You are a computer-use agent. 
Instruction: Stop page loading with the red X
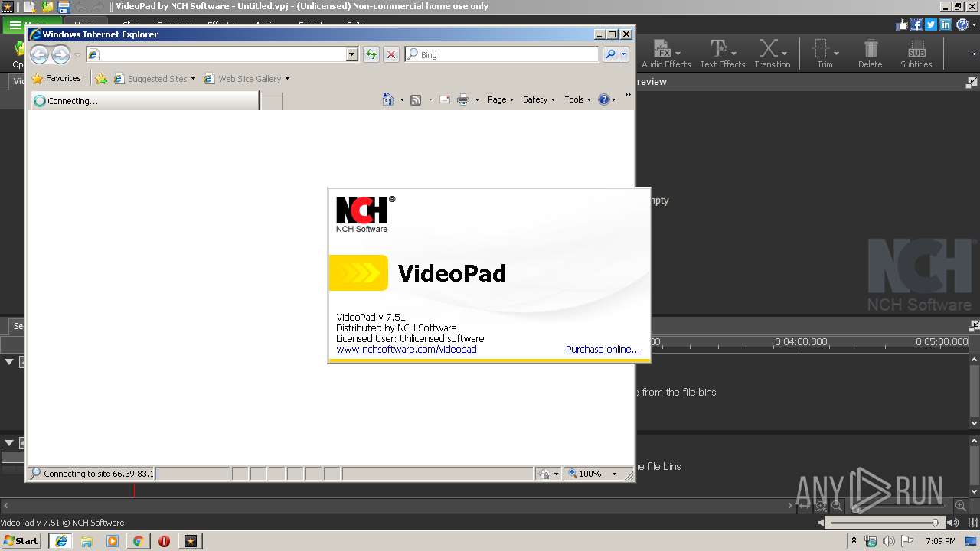pyautogui.click(x=391, y=54)
